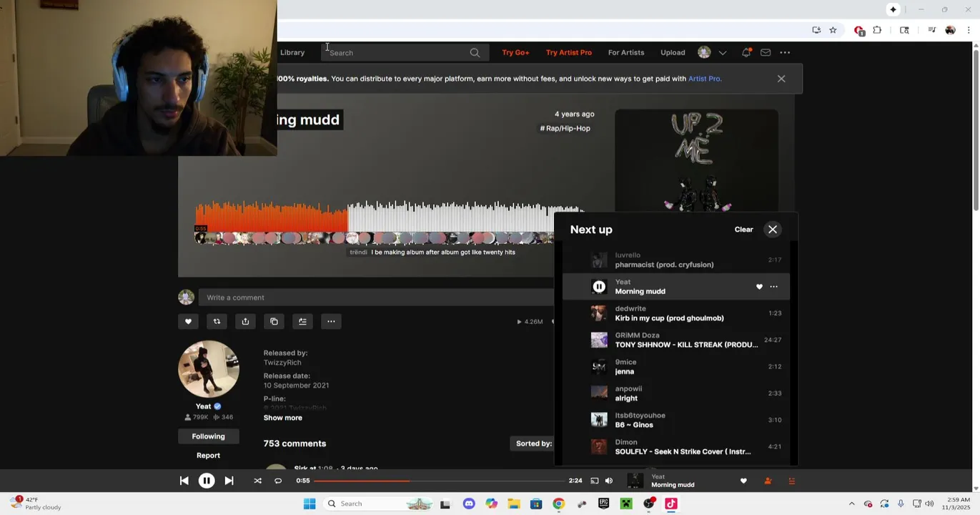Open Chrome three-dot menu
The image size is (980, 515).
point(969,30)
